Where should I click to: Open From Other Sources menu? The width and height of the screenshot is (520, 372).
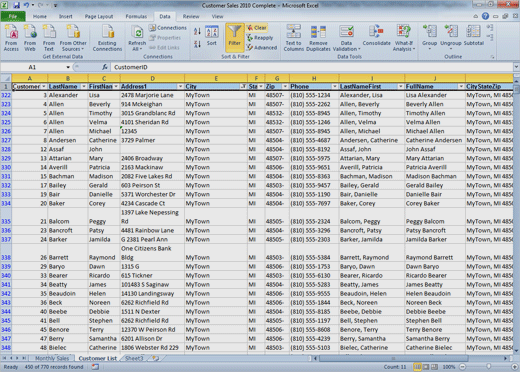tap(73, 38)
